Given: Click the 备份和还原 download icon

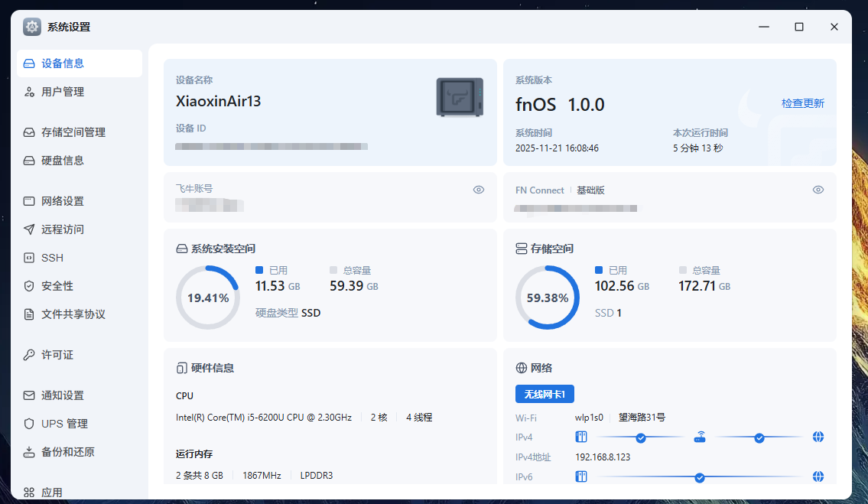Looking at the screenshot, I should [x=29, y=451].
